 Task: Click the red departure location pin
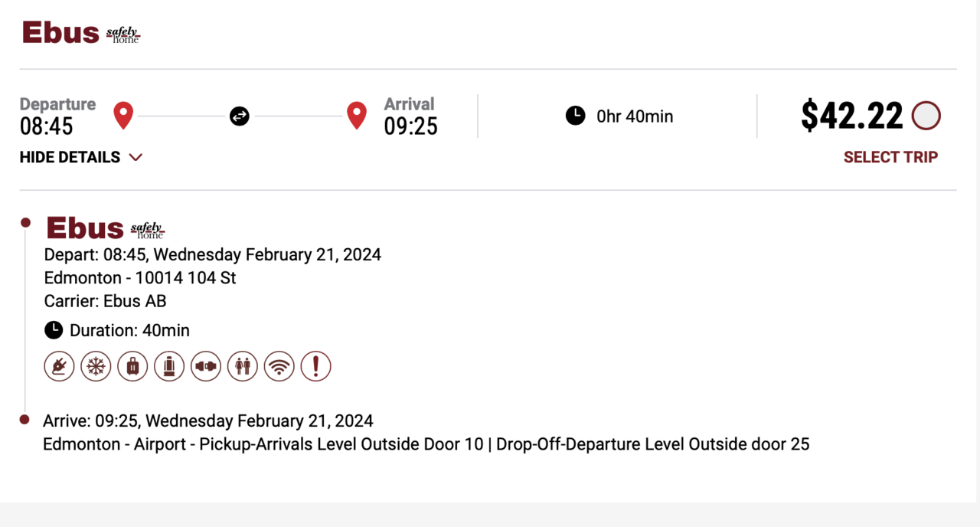(x=123, y=116)
